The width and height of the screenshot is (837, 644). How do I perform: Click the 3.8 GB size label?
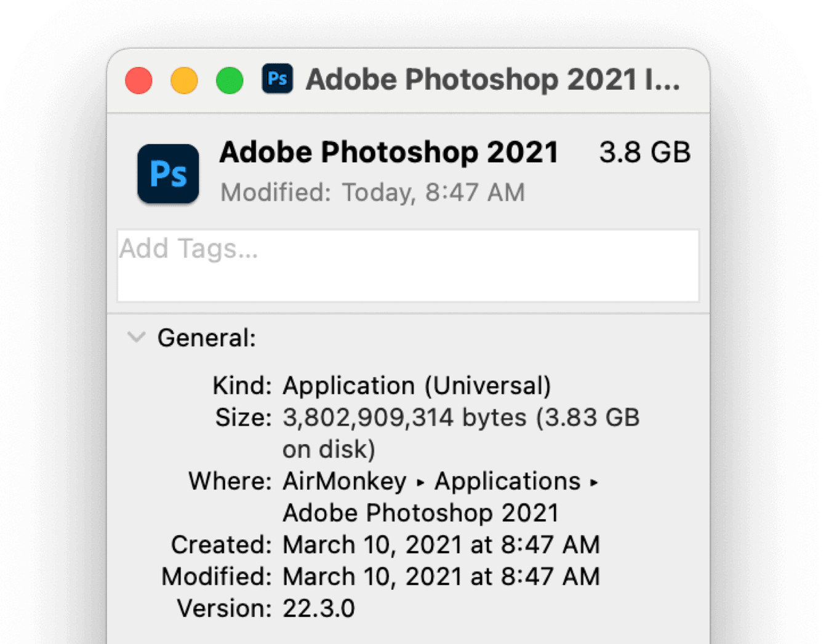pos(645,152)
